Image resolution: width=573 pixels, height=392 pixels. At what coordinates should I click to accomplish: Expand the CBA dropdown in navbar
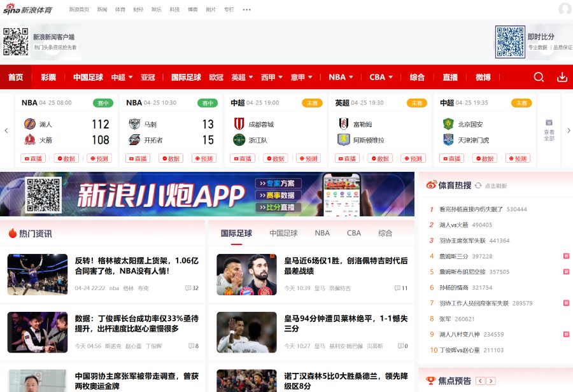coord(390,77)
